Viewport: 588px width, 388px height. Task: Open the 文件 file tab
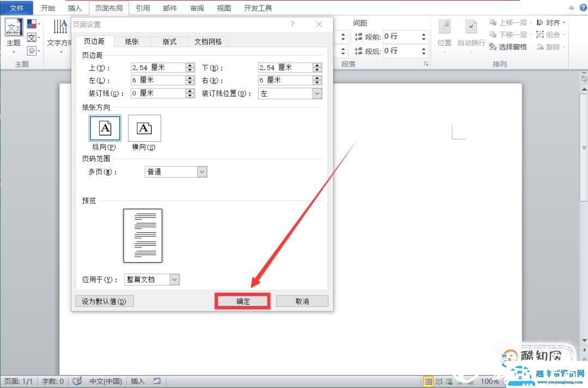[x=16, y=8]
